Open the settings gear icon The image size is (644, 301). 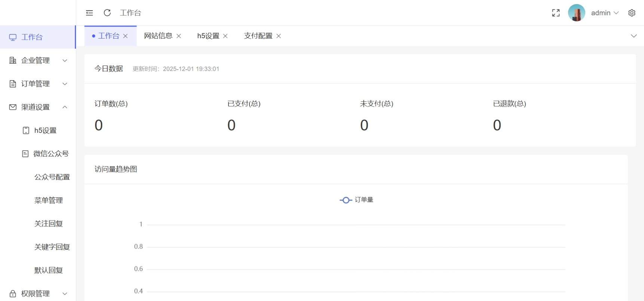click(x=632, y=13)
